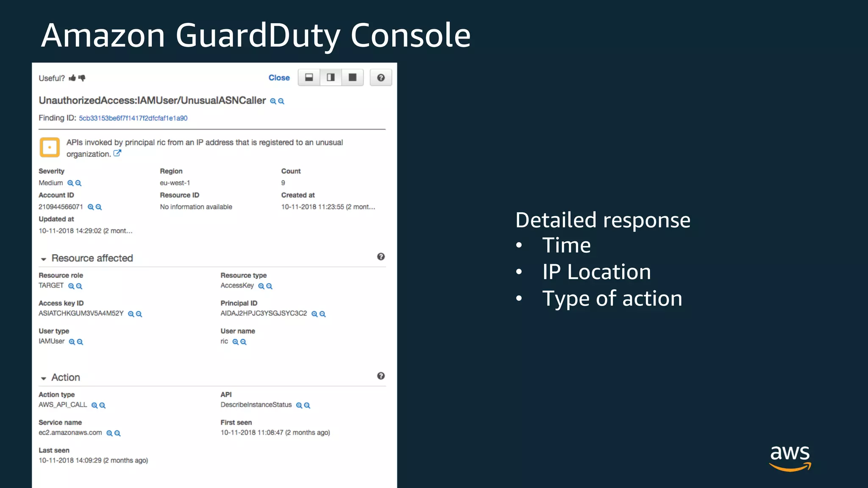Select Updated at 10-11-2018 14:29:02 timestamp
The image size is (868, 488).
point(86,231)
